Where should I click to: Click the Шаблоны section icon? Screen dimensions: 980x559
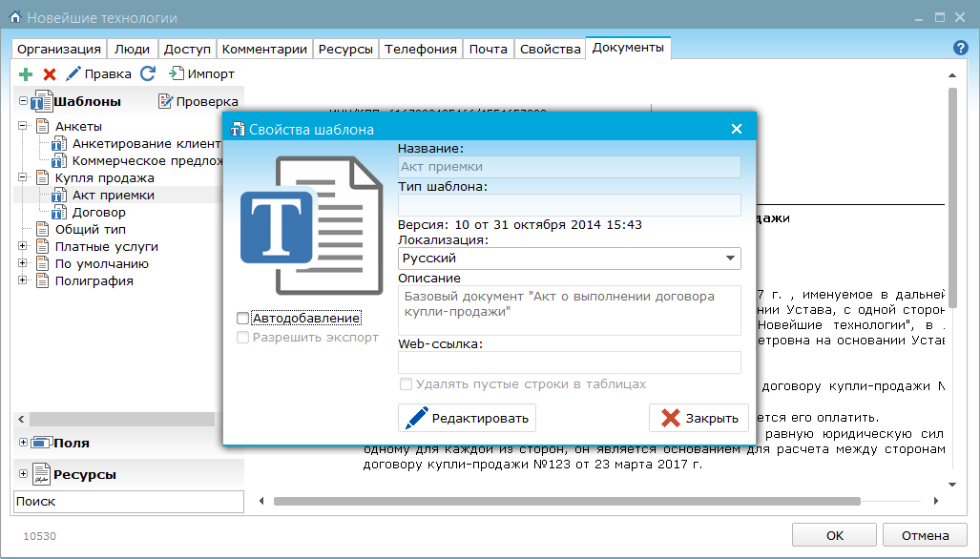click(x=41, y=101)
